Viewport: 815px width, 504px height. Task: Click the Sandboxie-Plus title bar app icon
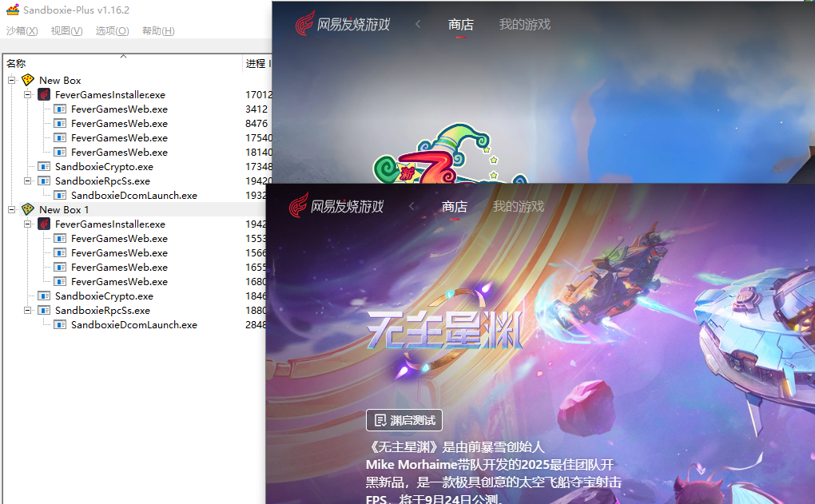13,10
